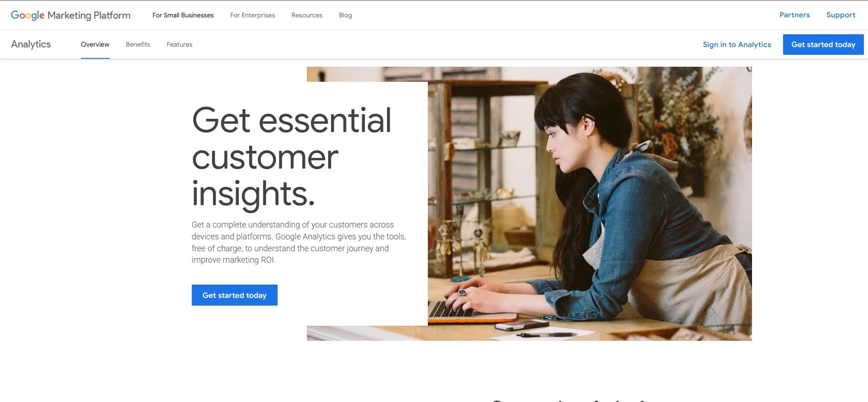Click Get started today below the hero paragraph
The height and width of the screenshot is (402, 868).
pos(235,295)
